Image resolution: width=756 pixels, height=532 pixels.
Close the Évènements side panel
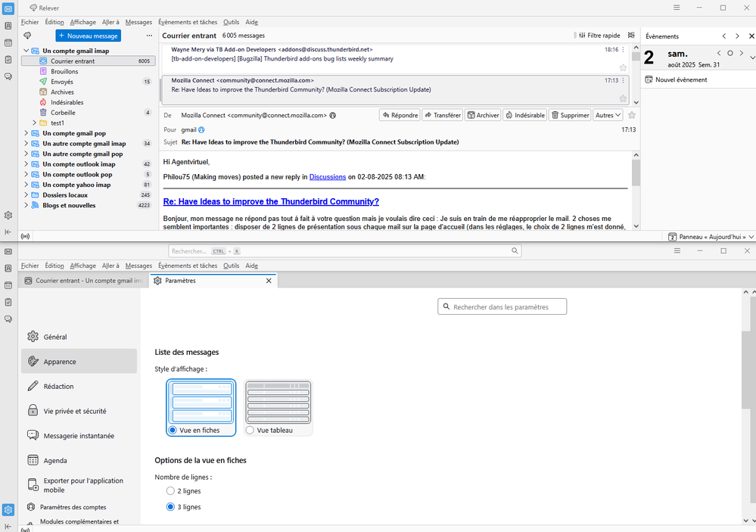coord(751,36)
